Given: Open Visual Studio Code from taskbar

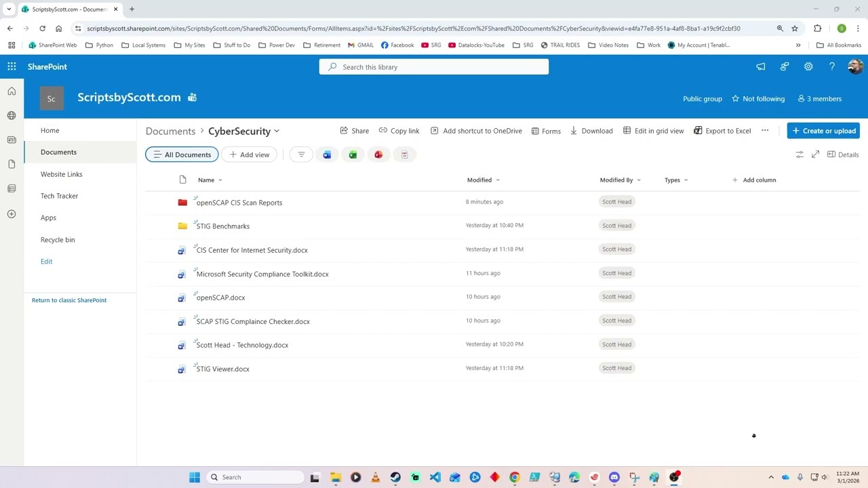Looking at the screenshot, I should coord(435,477).
